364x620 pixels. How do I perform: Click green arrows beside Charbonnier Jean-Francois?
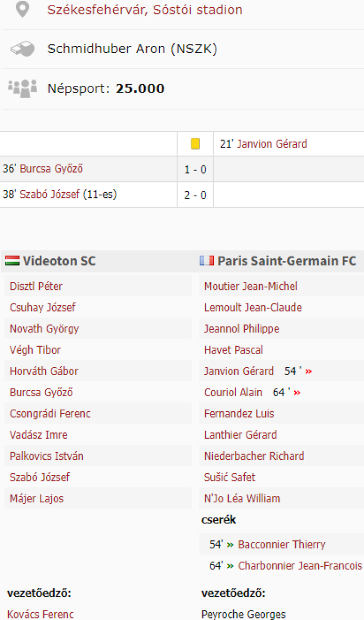[x=230, y=566]
